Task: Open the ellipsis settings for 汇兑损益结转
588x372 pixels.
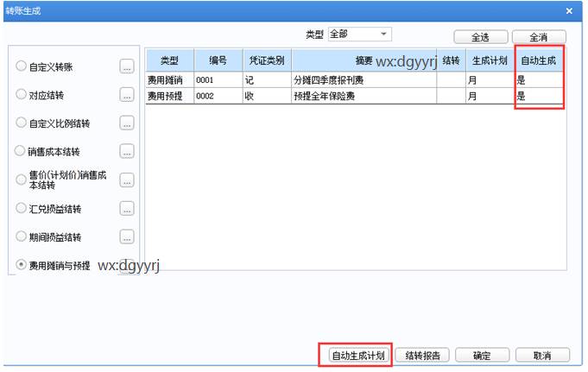Action: [126, 209]
